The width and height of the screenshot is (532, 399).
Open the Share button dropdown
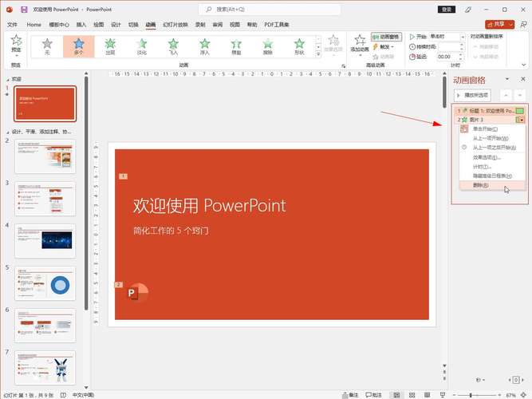[x=510, y=25]
